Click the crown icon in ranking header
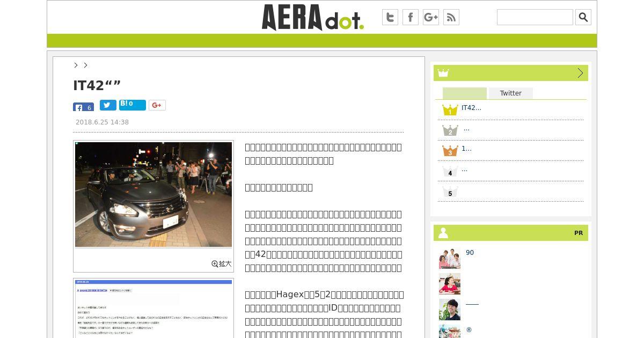 point(443,73)
